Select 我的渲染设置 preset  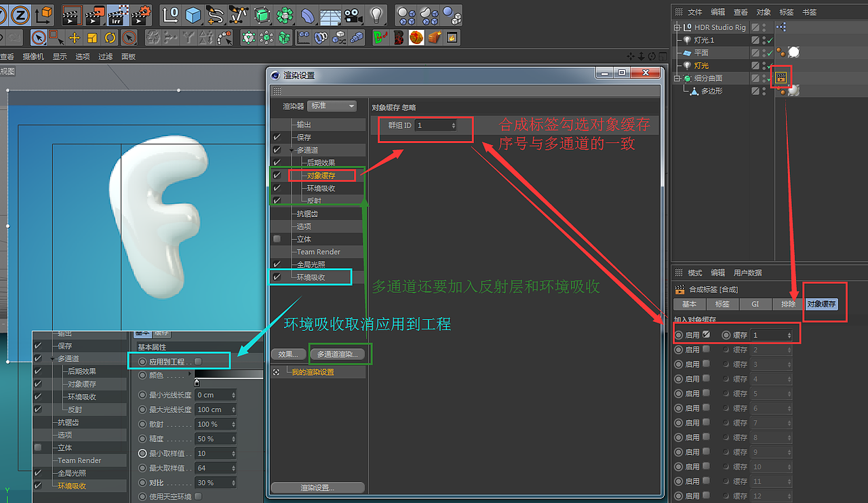[x=313, y=372]
